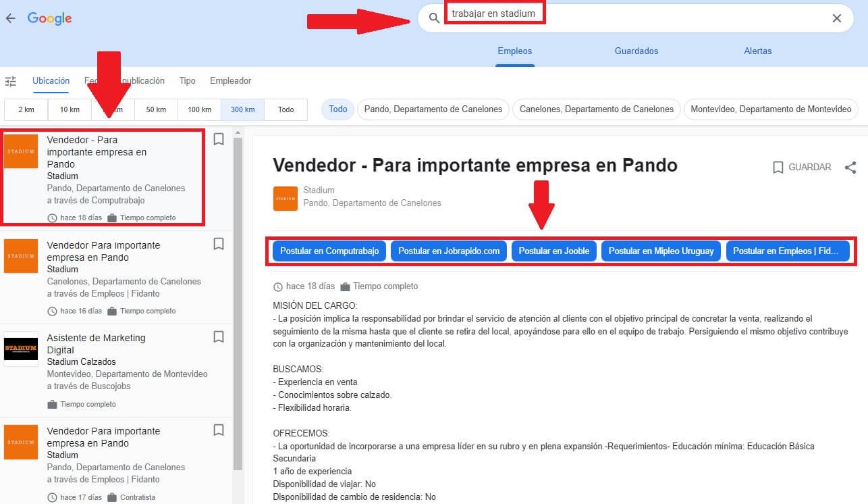
Task: Set distance to 10 km
Action: (x=70, y=109)
